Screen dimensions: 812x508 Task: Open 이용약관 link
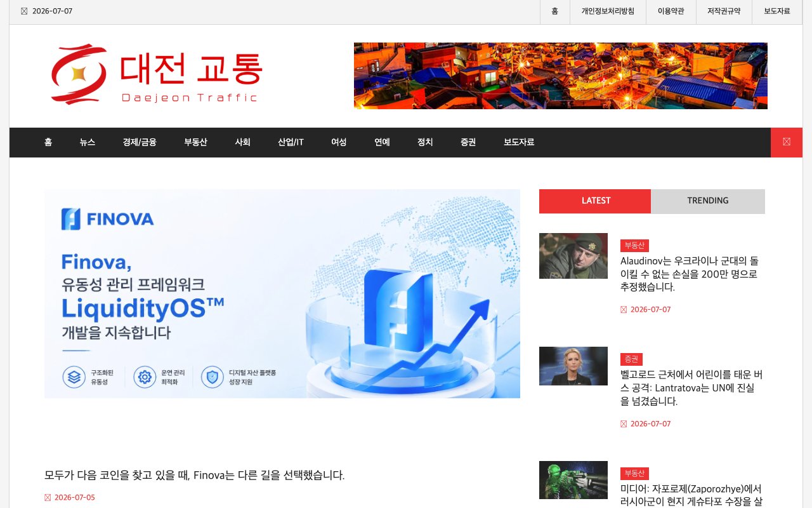(x=671, y=11)
